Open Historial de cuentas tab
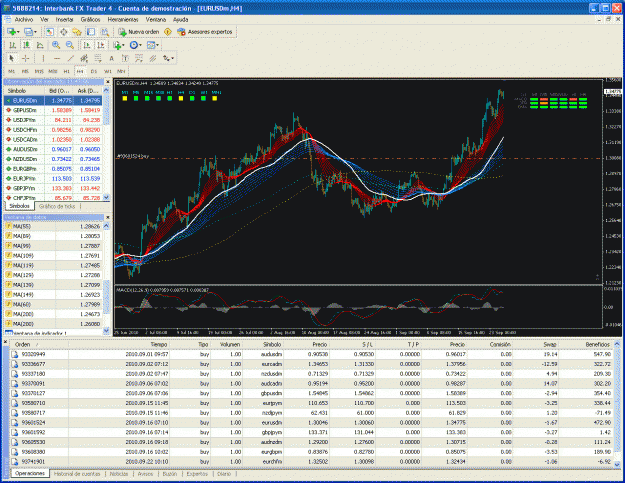The image size is (625, 483). point(77,474)
